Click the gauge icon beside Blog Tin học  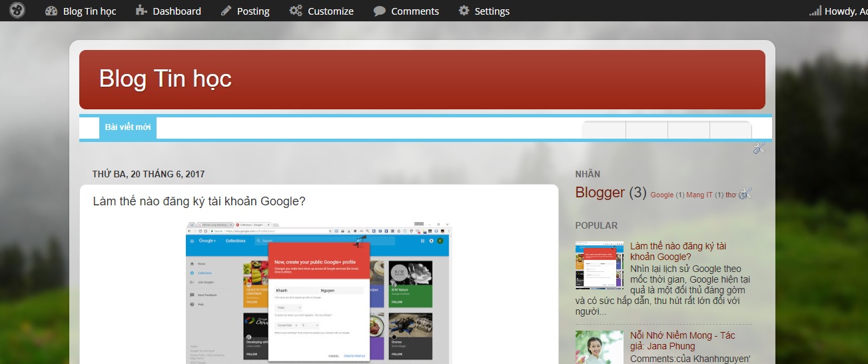[51, 11]
